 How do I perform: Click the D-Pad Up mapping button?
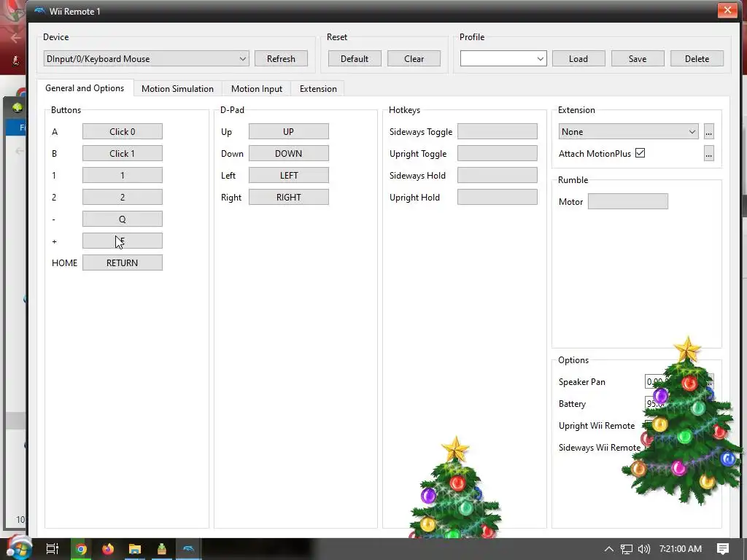289,131
